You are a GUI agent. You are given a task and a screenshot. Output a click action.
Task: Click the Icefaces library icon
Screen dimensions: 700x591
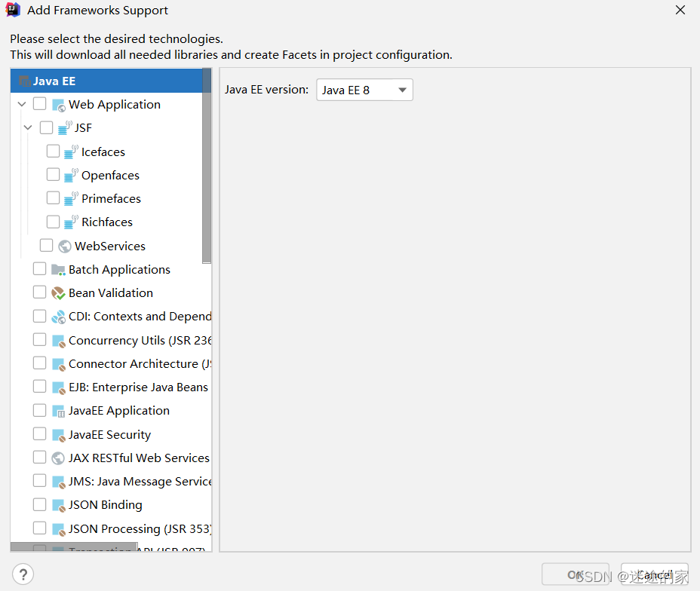pos(72,152)
